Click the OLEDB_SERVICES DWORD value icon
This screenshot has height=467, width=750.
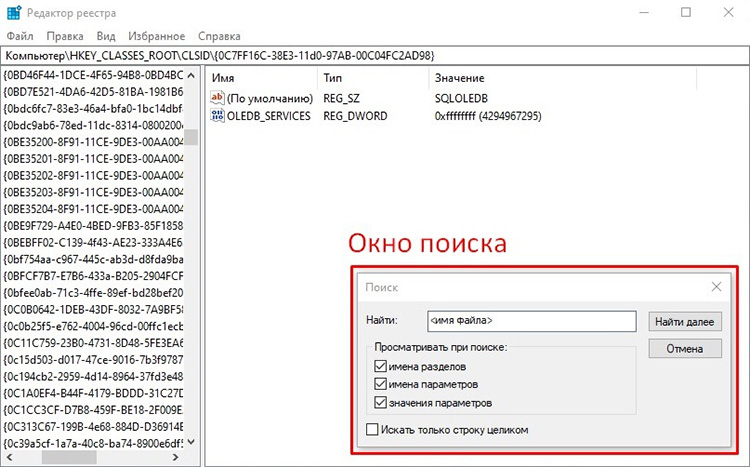[x=219, y=116]
